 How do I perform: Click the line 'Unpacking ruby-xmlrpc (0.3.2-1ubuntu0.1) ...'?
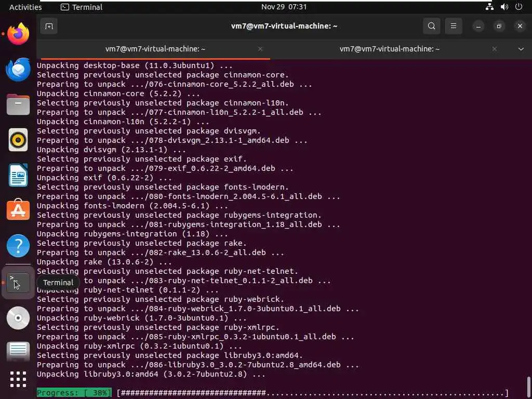(139, 346)
